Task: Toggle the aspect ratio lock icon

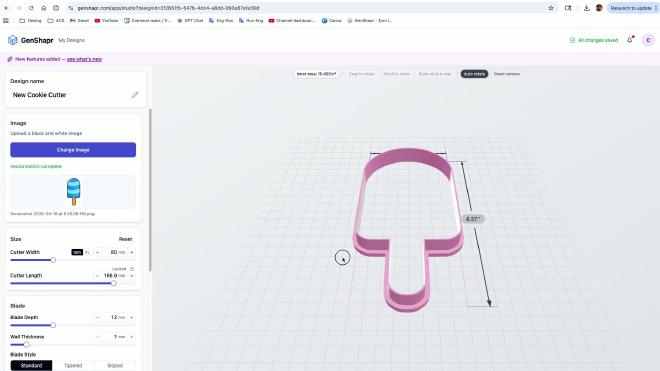Action: coord(132,269)
